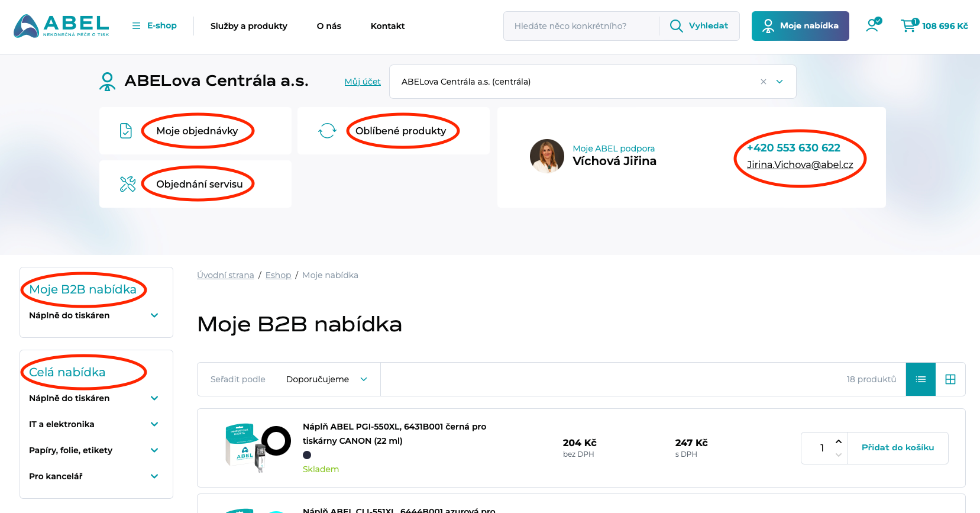
Task: Open the Můj účet link
Action: click(363, 82)
